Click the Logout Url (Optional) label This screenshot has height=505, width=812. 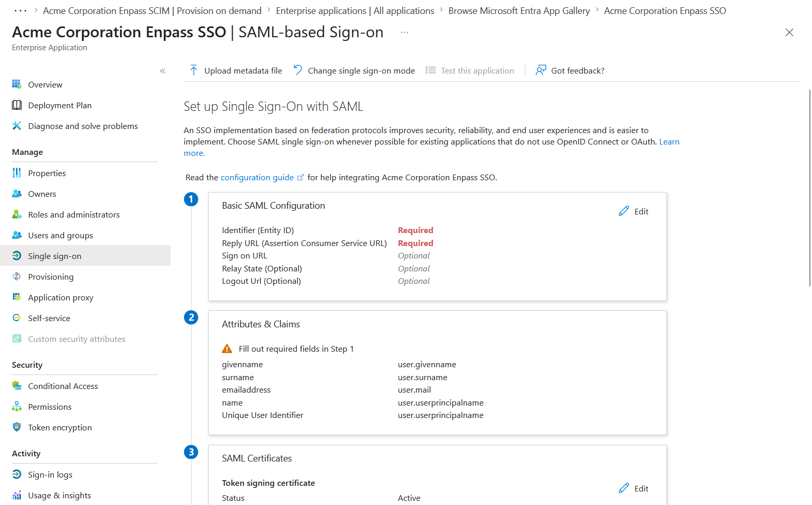[x=262, y=281]
